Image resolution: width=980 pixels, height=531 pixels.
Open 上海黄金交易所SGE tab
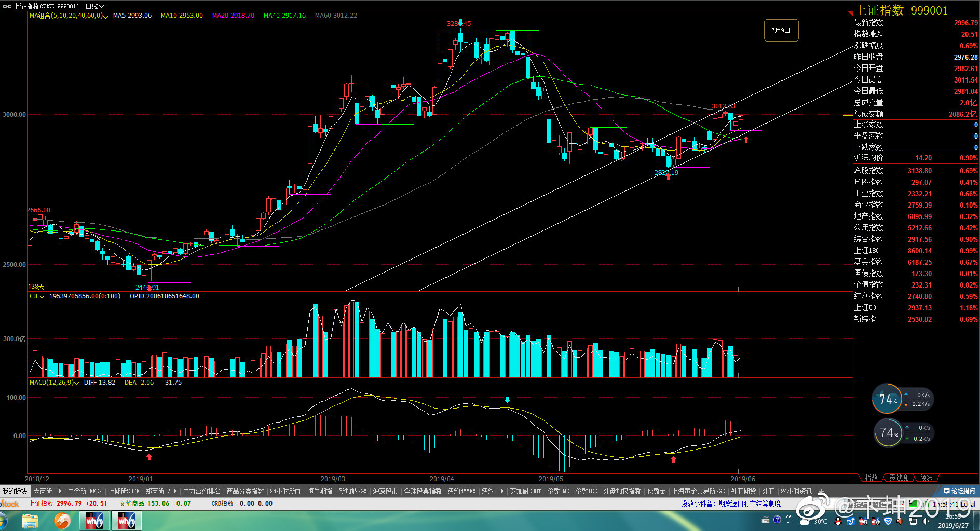pos(699,491)
